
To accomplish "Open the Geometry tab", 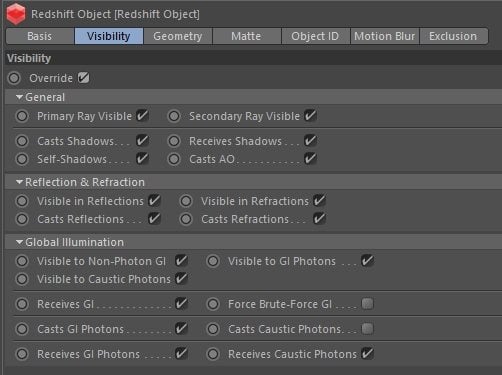I will coord(178,36).
